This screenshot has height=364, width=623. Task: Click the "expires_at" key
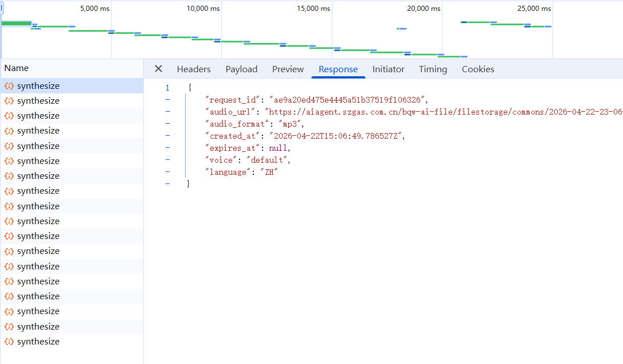(233, 148)
